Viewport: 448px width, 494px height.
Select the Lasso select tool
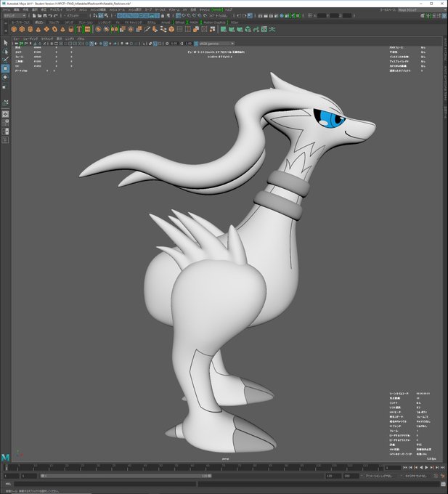tap(5, 52)
